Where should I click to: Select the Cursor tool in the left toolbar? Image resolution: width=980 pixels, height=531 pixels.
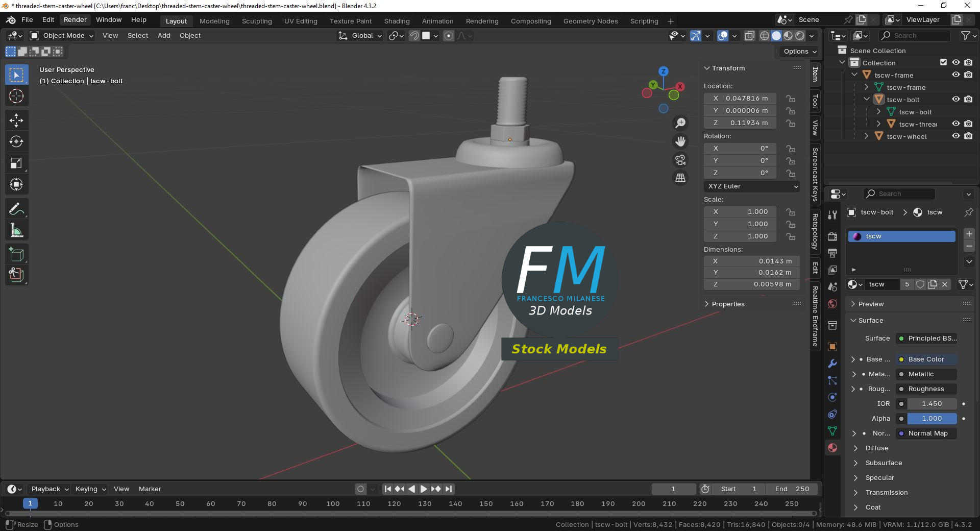pyautogui.click(x=16, y=96)
